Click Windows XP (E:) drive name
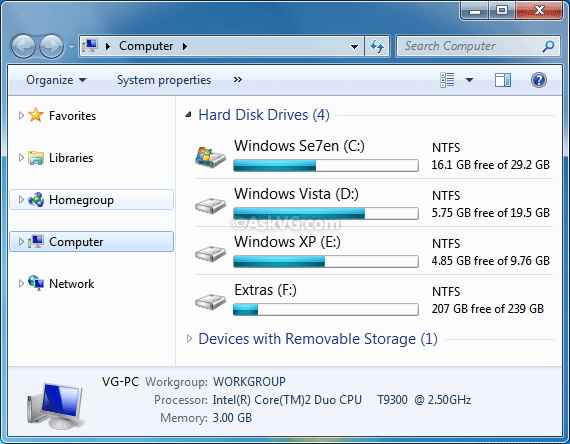 [287, 242]
